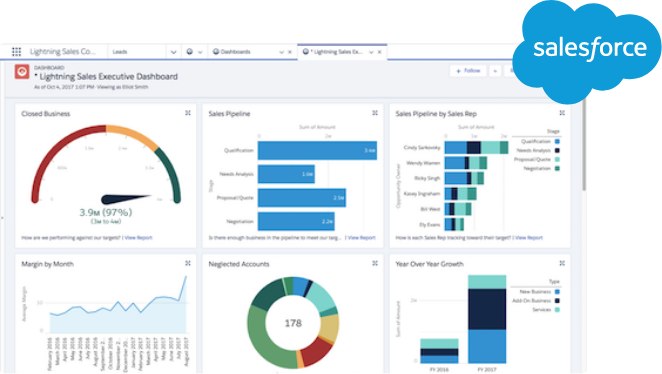Image resolution: width=662 pixels, height=374 pixels.
Task: Click the Lightning Sales Executive Dashboard title
Action: coord(106,76)
